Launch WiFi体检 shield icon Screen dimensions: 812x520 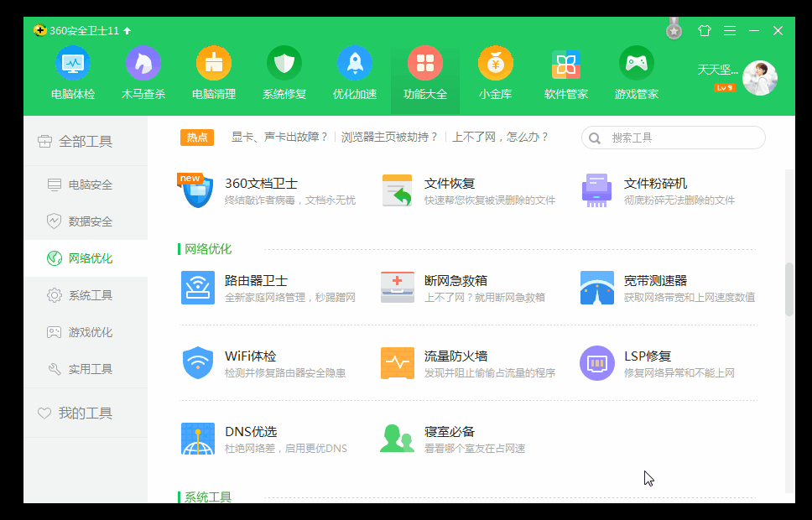[x=198, y=362]
